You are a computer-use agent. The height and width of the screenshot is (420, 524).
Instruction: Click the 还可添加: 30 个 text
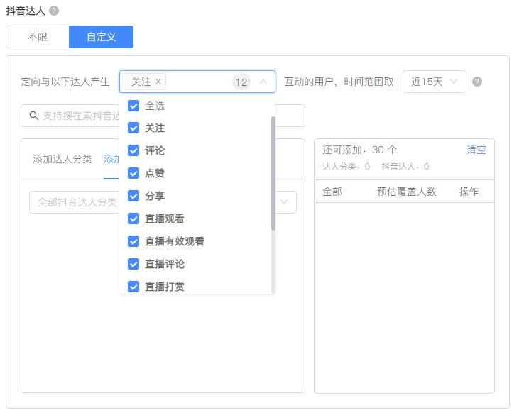(359, 150)
